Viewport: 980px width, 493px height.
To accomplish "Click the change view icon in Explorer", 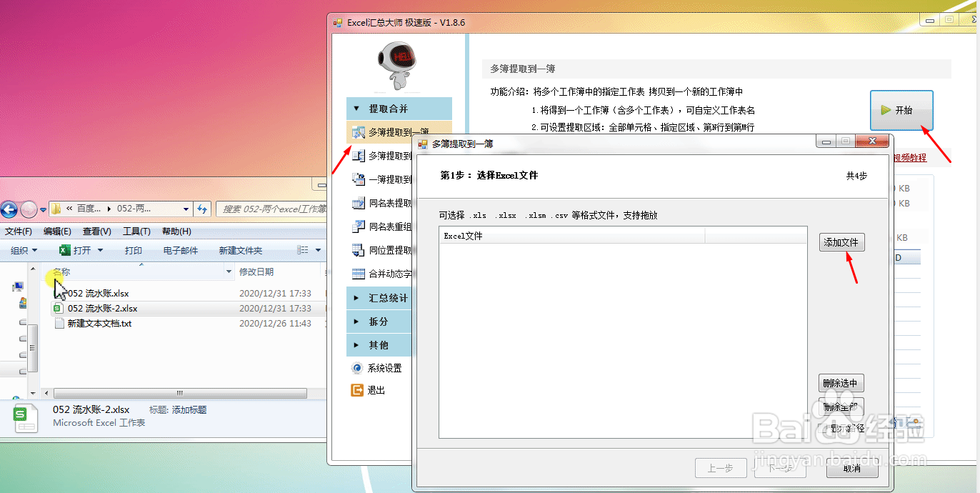I will click(x=302, y=250).
